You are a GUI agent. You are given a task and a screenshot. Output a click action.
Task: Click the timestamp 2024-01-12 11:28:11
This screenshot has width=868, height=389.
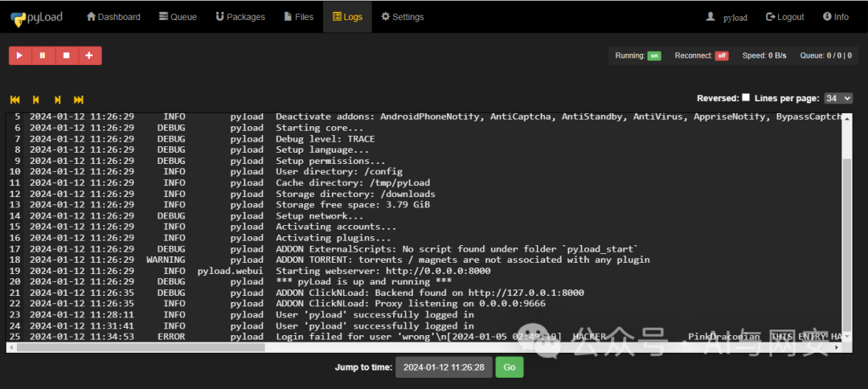tap(81, 315)
